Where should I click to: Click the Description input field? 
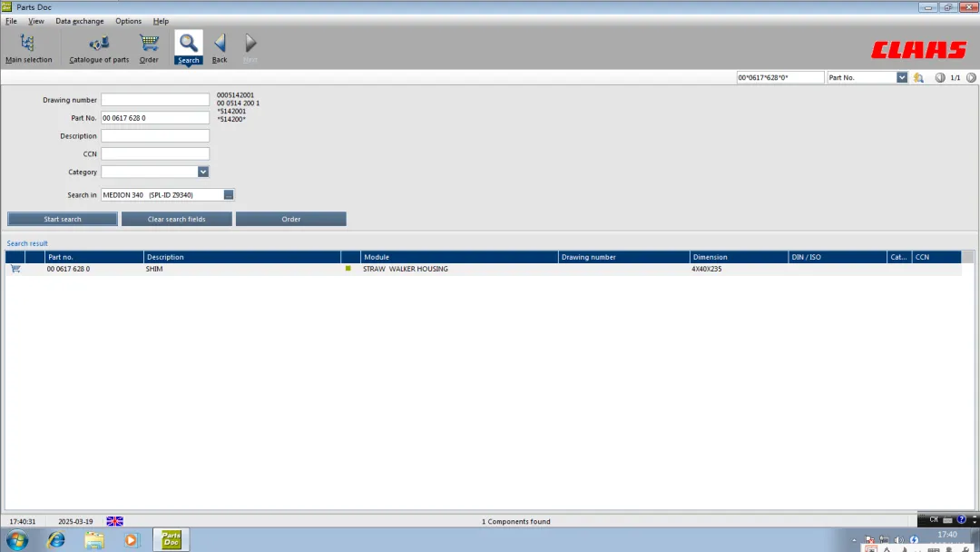(155, 135)
